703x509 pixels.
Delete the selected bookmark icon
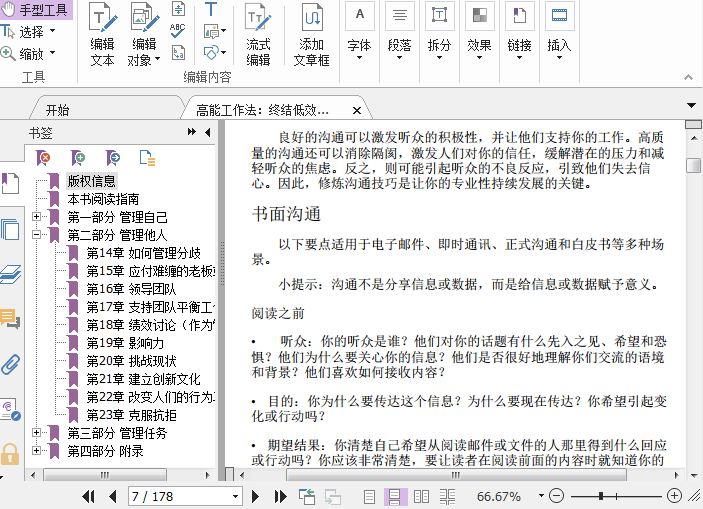click(x=43, y=158)
